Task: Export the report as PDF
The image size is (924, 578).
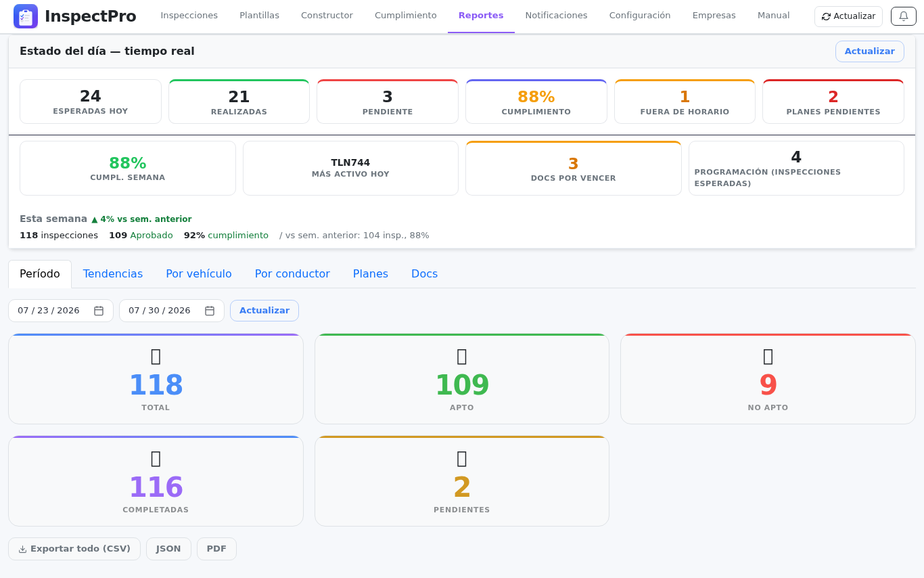Action: click(x=216, y=549)
